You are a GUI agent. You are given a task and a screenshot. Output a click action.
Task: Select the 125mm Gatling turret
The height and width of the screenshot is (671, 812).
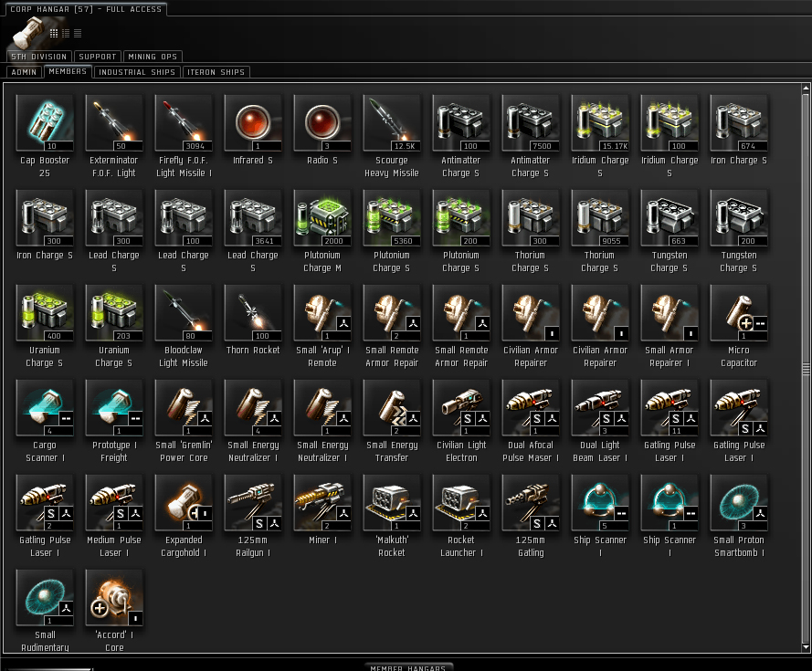pos(531,503)
